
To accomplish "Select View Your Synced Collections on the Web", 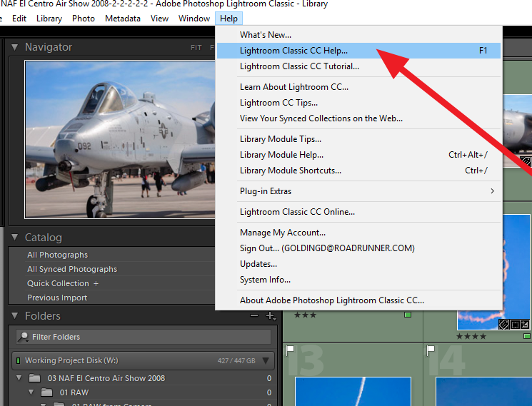I will coord(358,118).
